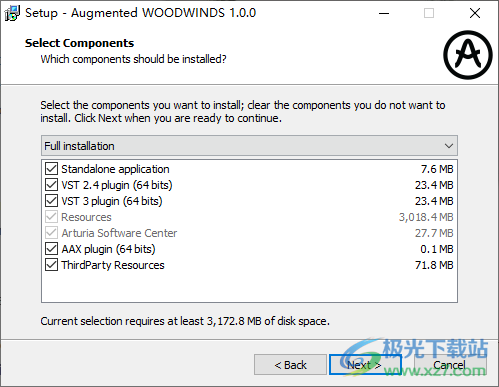Image resolution: width=499 pixels, height=387 pixels.
Task: Click the 27.7 MB size value
Action: coord(434,233)
